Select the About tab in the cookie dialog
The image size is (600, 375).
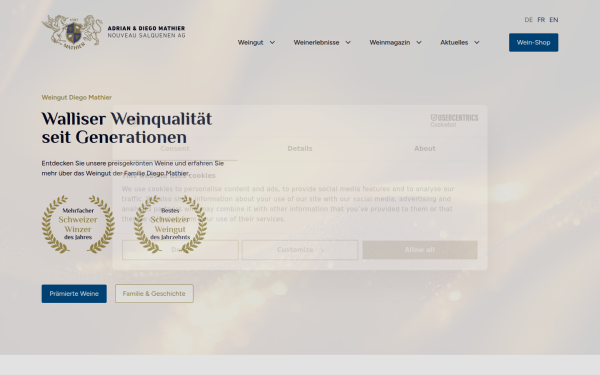click(425, 148)
